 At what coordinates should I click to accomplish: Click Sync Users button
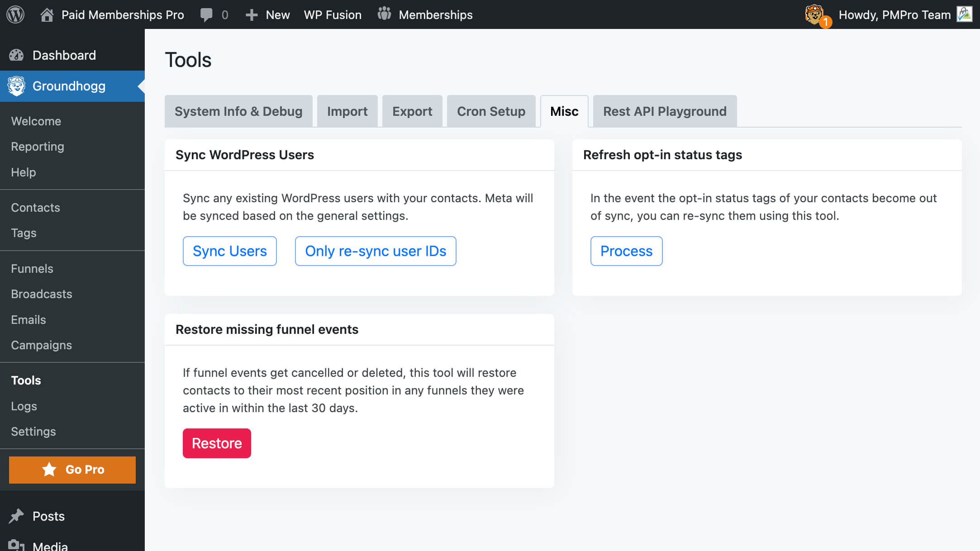(229, 251)
